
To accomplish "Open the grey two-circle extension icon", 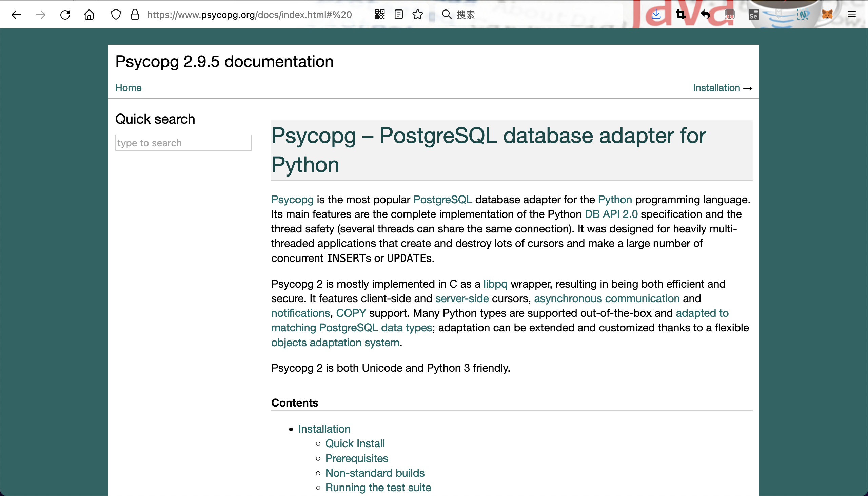I will point(730,15).
